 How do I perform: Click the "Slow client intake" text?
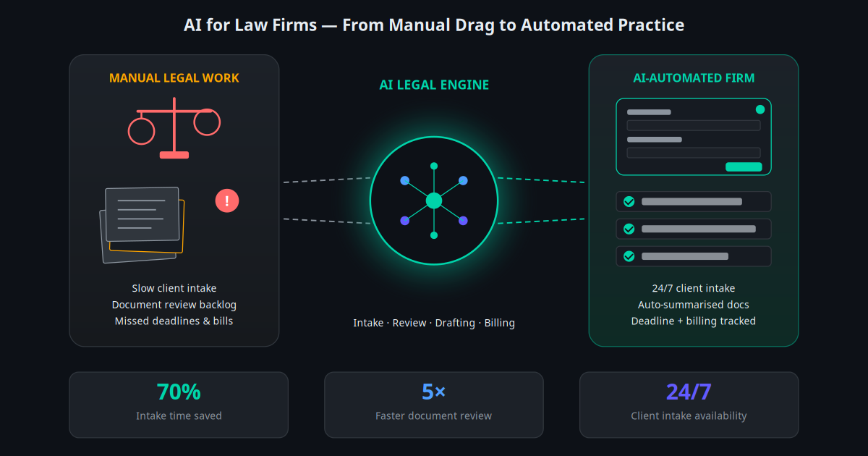(x=174, y=288)
